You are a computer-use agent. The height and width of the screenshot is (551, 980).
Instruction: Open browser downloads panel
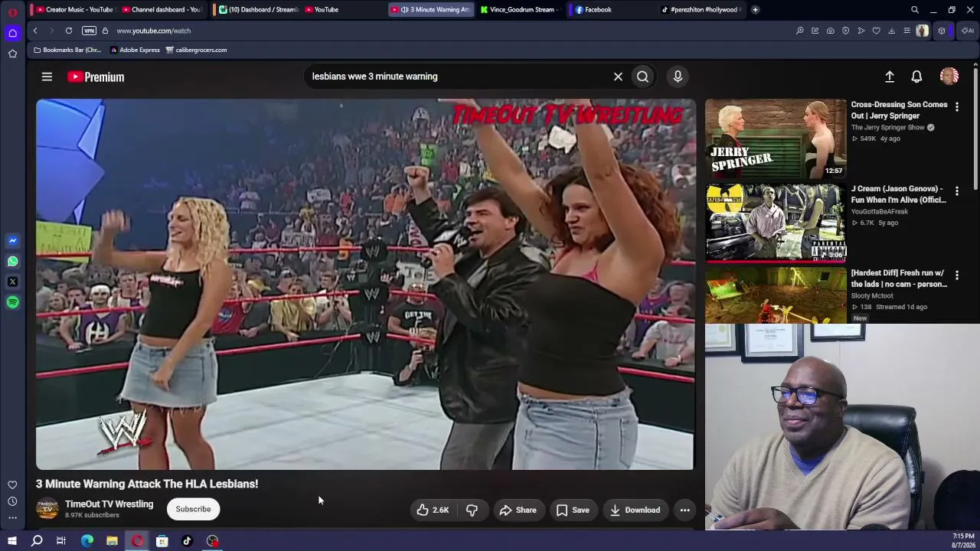point(892,31)
